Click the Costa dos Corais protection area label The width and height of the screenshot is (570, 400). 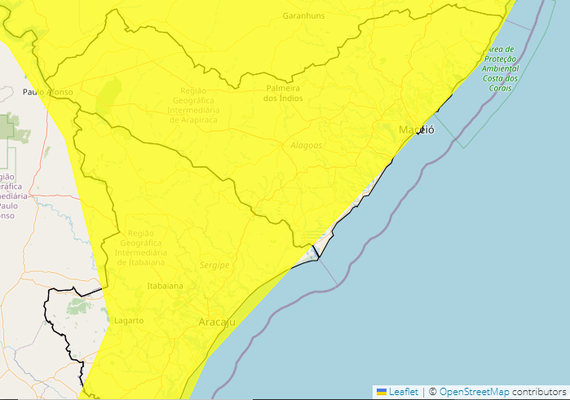coord(501,69)
